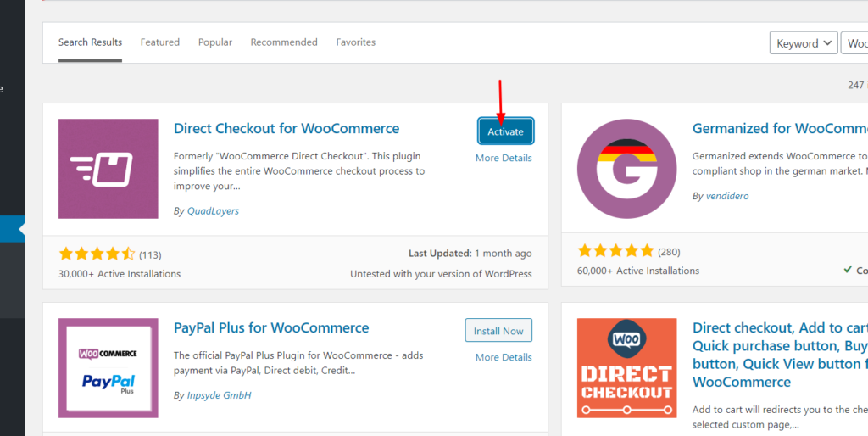This screenshot has width=868, height=436.
Task: Open the Keyword search type dropdown
Action: pyautogui.click(x=804, y=43)
